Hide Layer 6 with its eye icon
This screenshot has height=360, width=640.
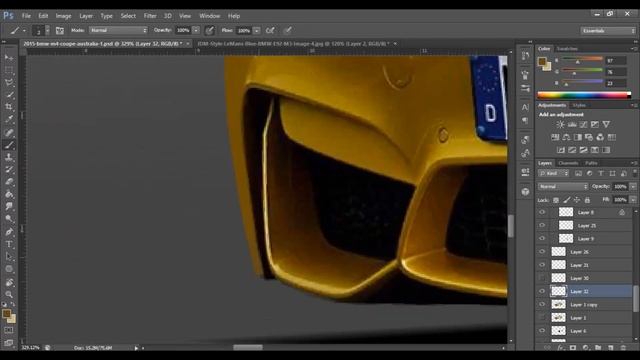point(542,331)
